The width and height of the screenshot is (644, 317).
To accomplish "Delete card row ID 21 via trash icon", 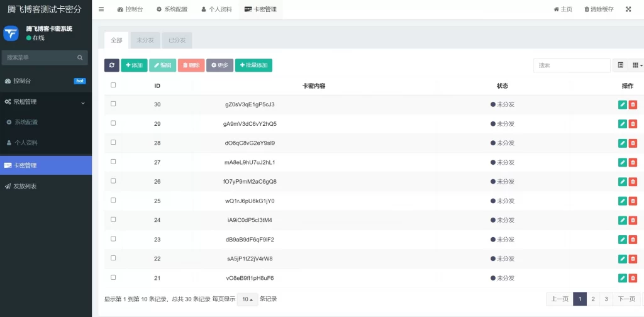I will click(633, 279).
